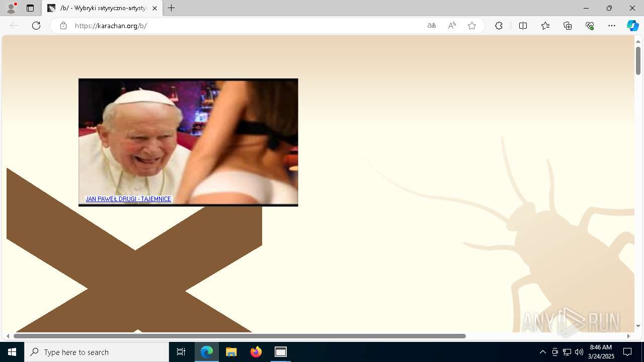Open Extensions menu
The width and height of the screenshot is (644, 362).
coord(499,26)
